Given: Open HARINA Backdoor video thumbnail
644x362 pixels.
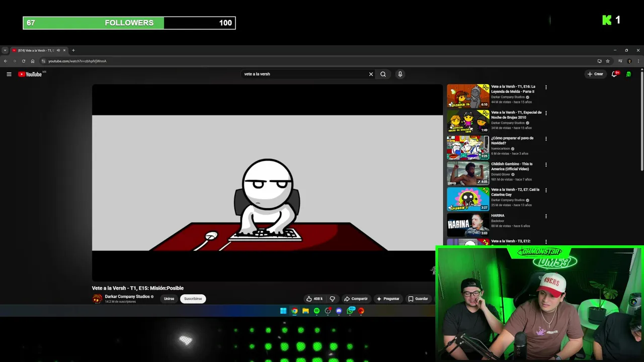Looking at the screenshot, I should point(468,225).
